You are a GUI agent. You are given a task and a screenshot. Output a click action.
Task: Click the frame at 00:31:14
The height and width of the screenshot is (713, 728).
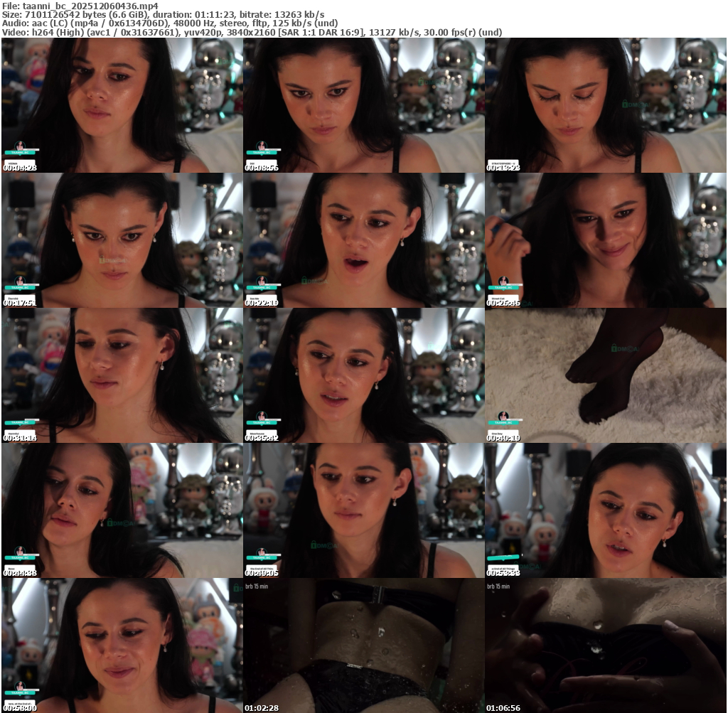(122, 375)
